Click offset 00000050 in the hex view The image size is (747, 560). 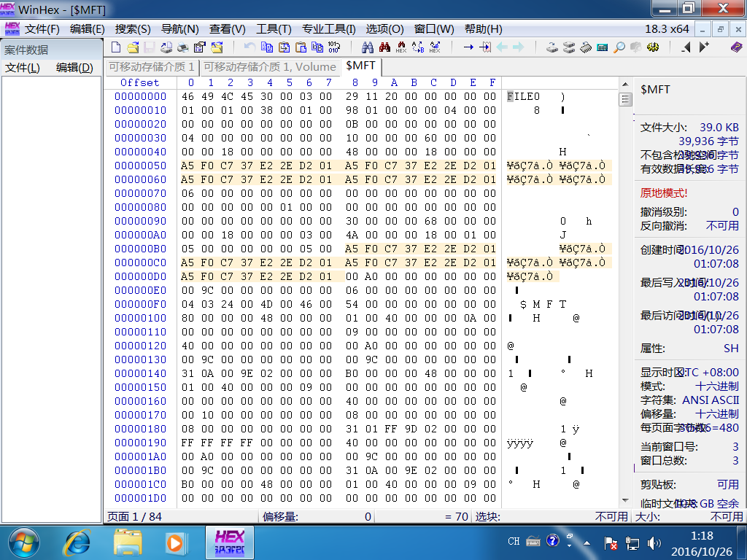tap(141, 166)
